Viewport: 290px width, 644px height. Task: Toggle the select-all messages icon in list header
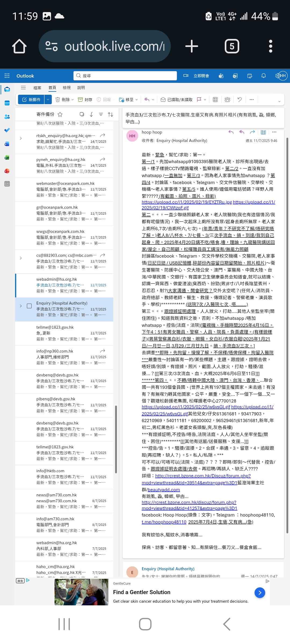click(82, 114)
